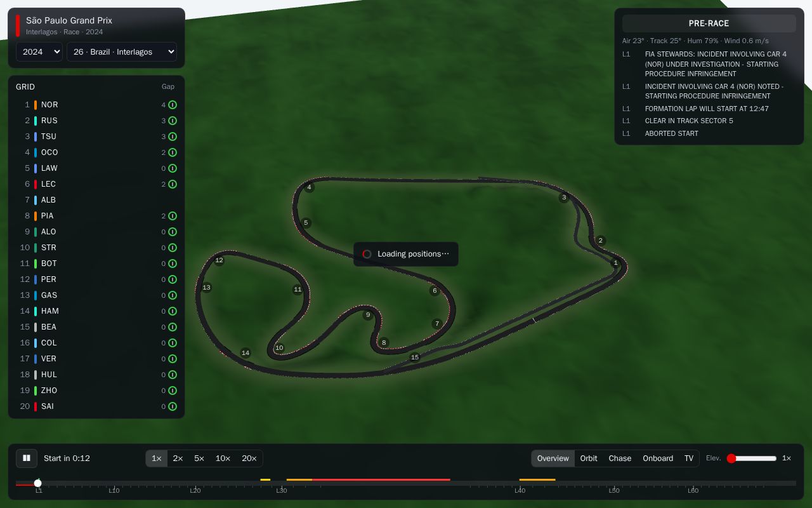Click the "FORMATION LAP WILL START AT 12:47" message
Screen dimensions: 812x508
[x=707, y=109]
